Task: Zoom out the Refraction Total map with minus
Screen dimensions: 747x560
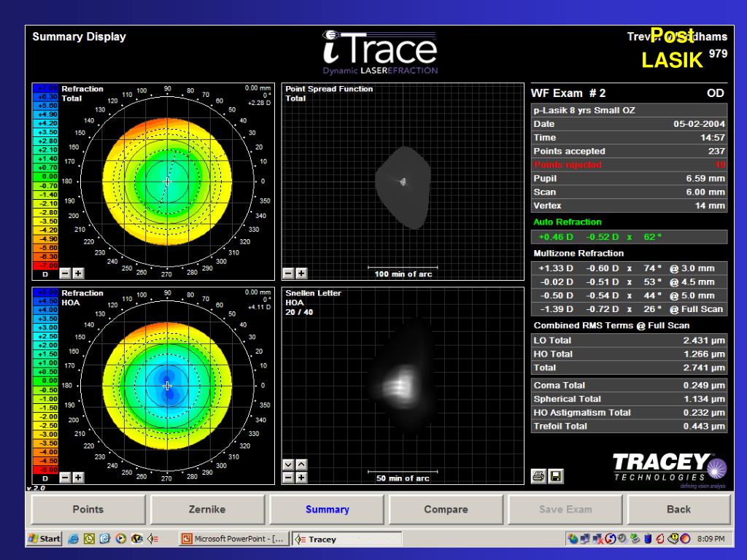Action: pyautogui.click(x=65, y=273)
